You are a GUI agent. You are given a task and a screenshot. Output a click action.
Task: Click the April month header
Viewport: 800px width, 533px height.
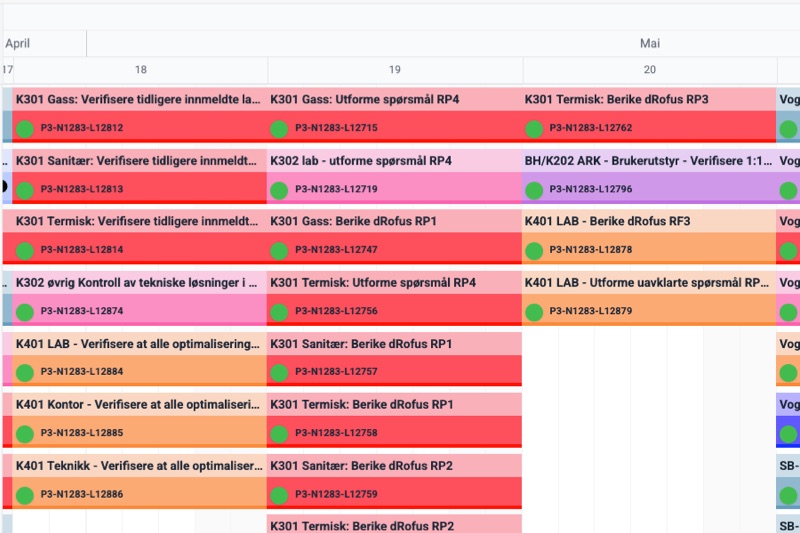tap(17, 43)
